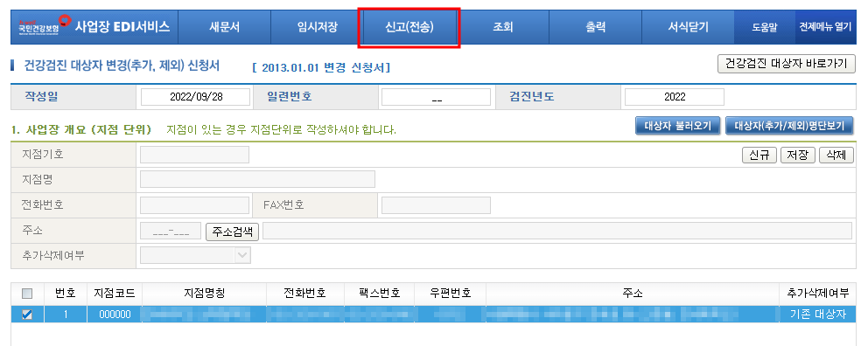Viewport: 868px width, 346px height.
Task: Toggle the select-all checkbox in table header
Action: click(27, 293)
